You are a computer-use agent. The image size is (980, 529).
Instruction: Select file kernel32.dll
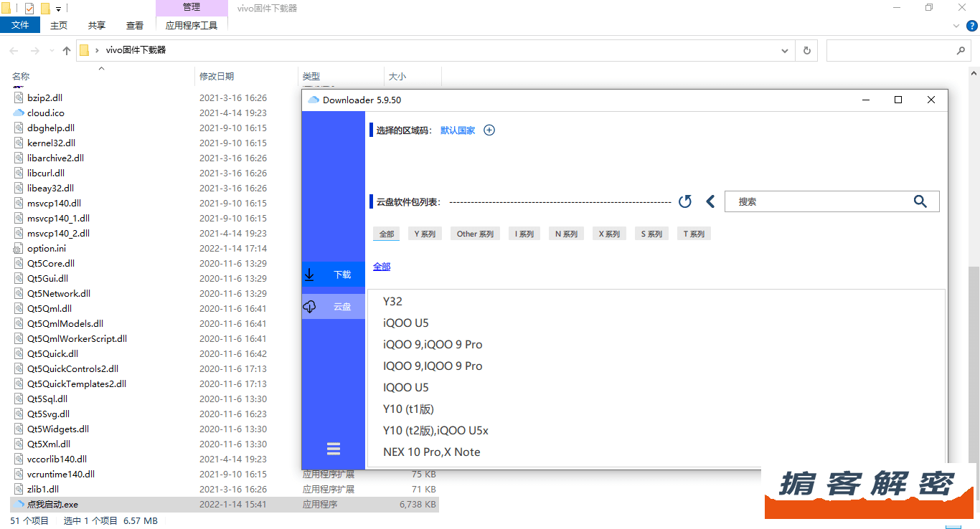(51, 143)
